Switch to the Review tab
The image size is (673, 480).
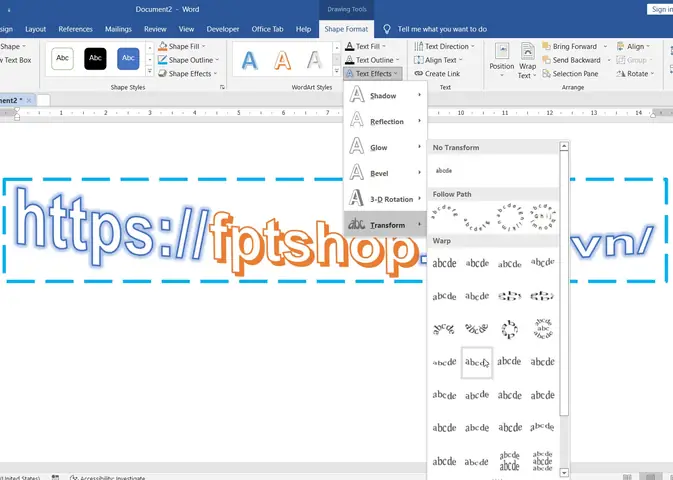click(155, 29)
